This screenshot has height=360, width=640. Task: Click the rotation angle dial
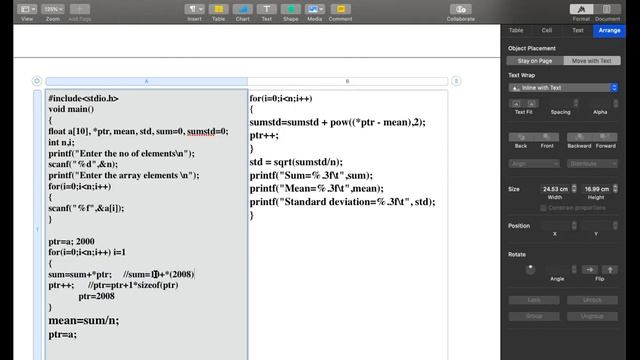(x=530, y=269)
